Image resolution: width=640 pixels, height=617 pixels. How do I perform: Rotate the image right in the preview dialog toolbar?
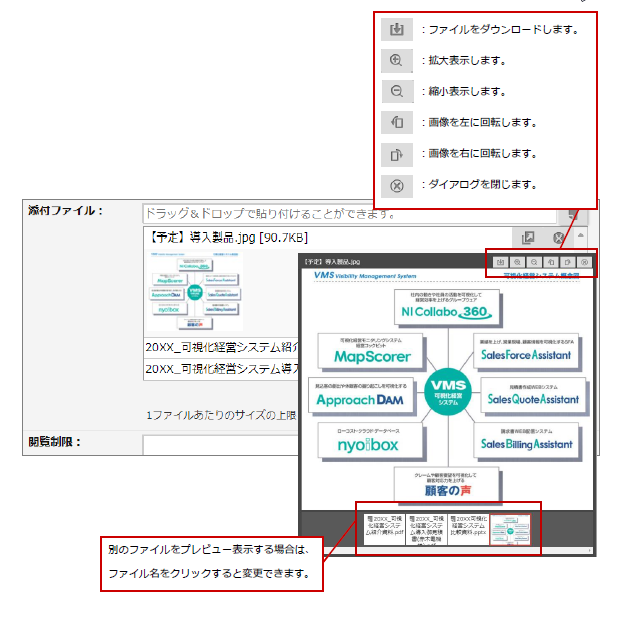(x=567, y=262)
